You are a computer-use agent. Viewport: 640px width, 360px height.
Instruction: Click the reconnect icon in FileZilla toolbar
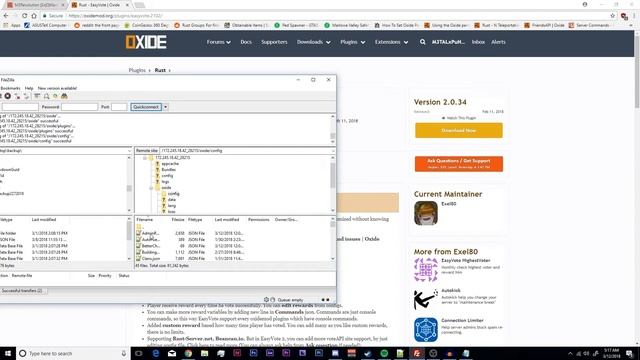click(x=27, y=96)
